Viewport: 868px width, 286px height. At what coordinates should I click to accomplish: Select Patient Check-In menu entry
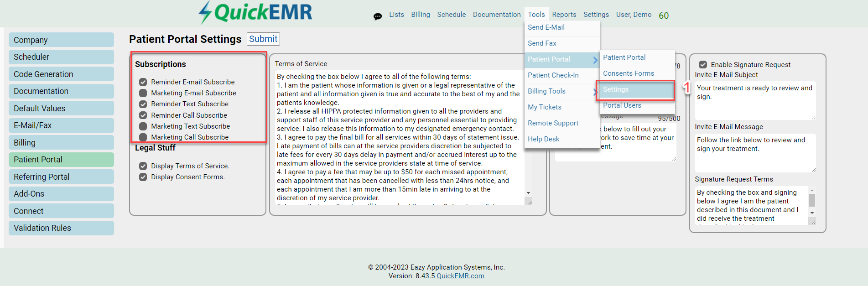[x=562, y=75]
